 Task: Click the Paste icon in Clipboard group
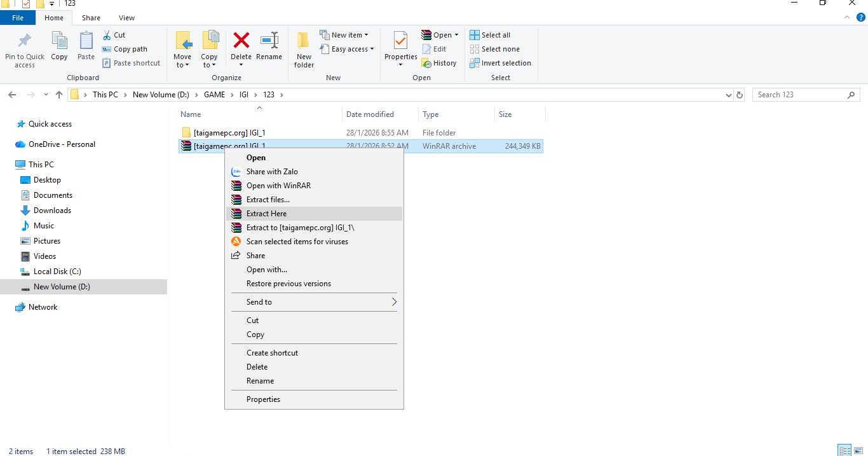tap(86, 42)
